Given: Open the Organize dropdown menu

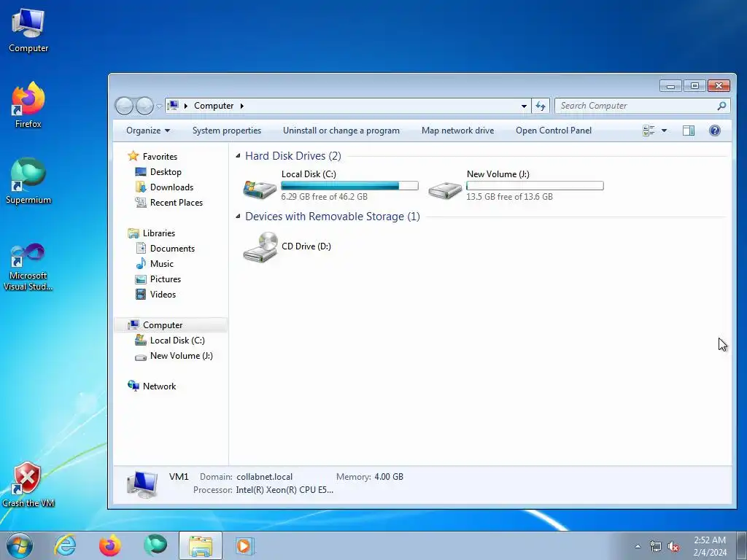Looking at the screenshot, I should tap(147, 131).
